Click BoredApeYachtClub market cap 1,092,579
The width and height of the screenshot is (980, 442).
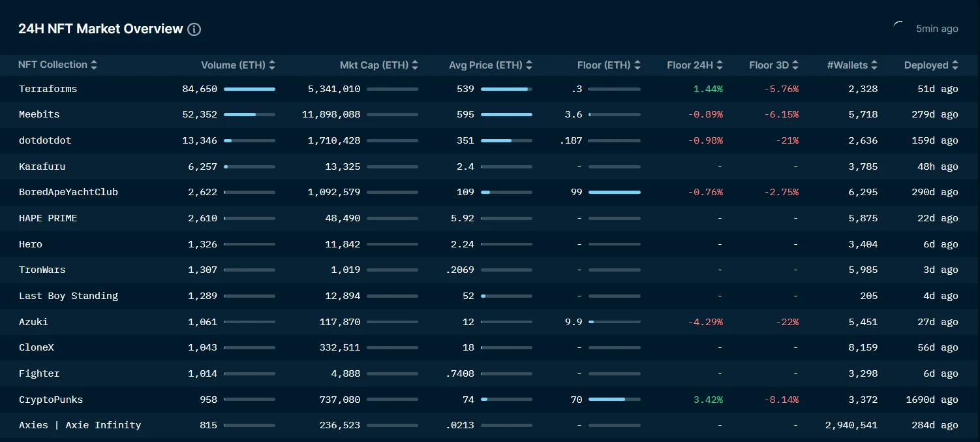point(334,192)
